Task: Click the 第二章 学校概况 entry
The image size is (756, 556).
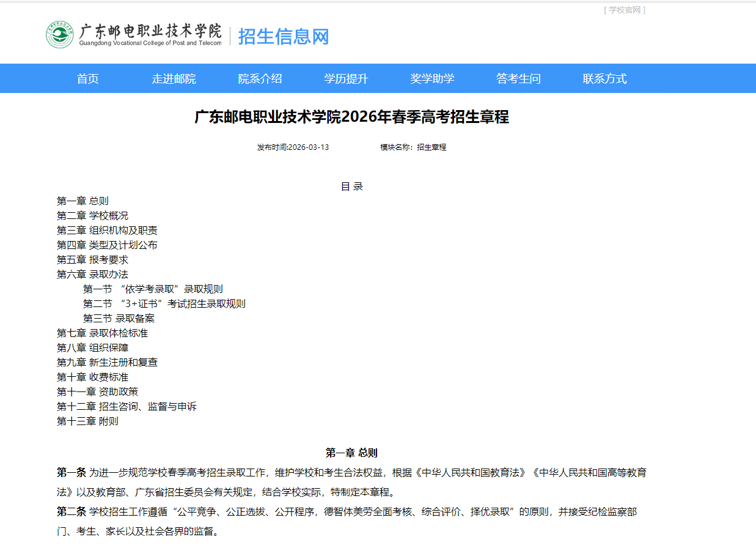Action: pyautogui.click(x=93, y=215)
